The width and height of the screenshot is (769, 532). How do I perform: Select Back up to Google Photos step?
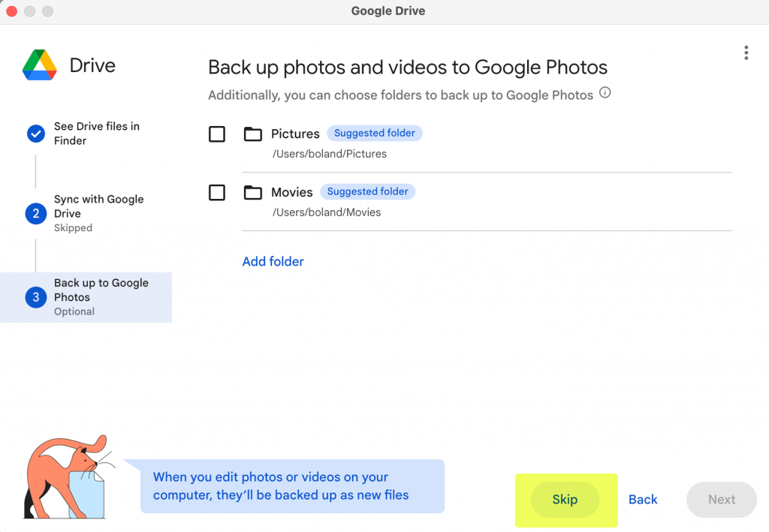tap(86, 297)
